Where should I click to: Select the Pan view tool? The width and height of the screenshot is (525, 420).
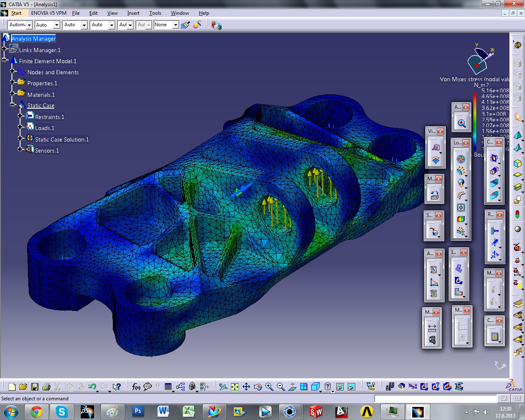[246, 387]
